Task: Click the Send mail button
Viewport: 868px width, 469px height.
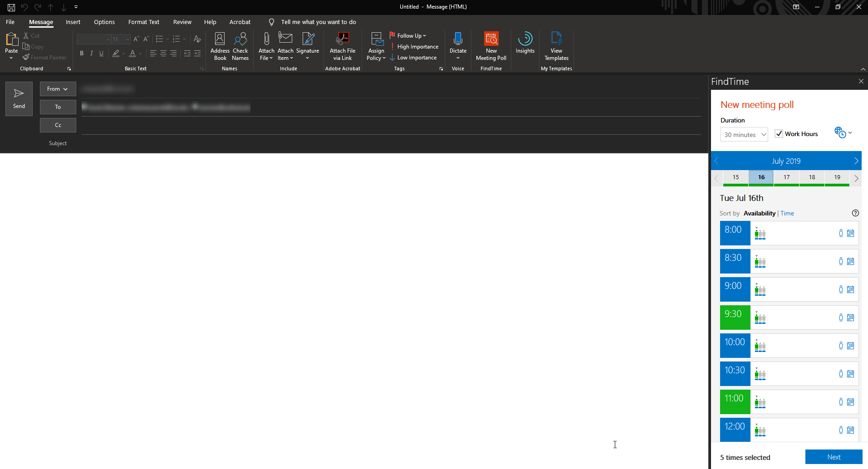Action: coord(19,98)
